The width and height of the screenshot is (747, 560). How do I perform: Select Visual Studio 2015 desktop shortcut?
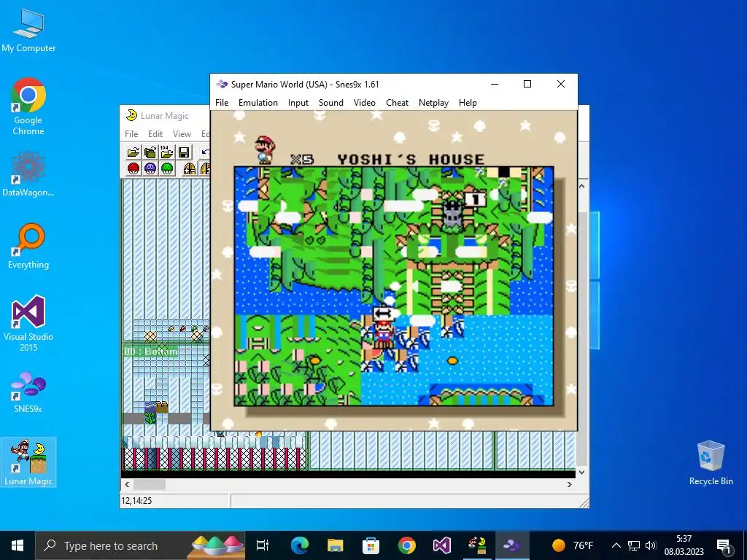pos(28,323)
